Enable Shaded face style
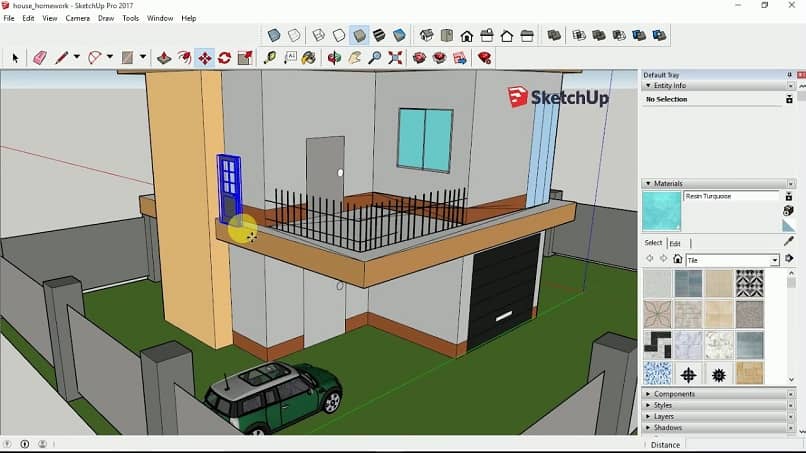This screenshot has height=453, width=806. pos(359,35)
